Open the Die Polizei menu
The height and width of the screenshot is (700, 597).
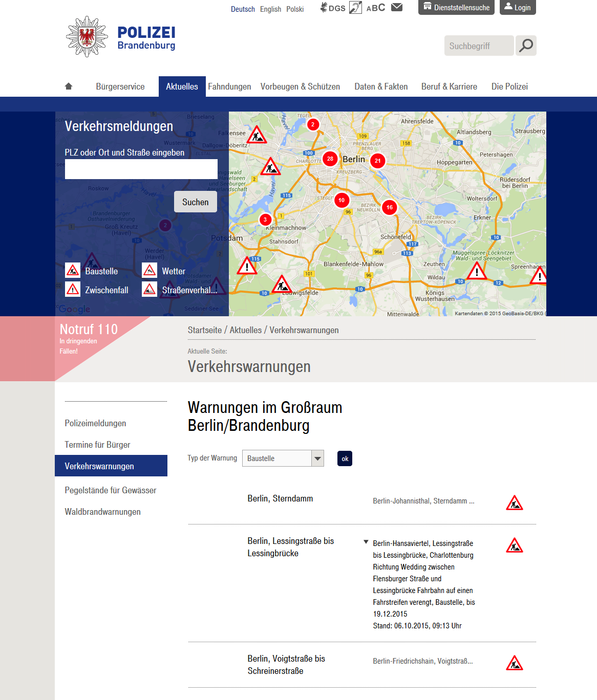tap(509, 86)
